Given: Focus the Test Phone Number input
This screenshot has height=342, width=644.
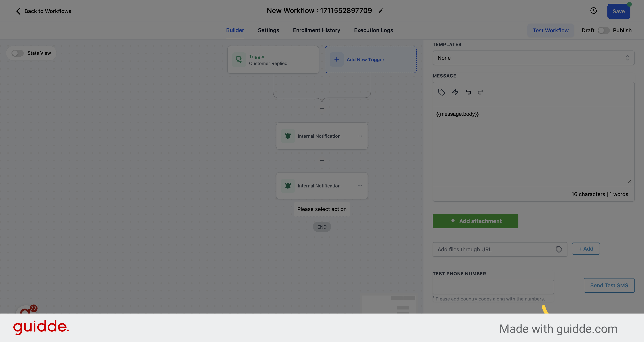Looking at the screenshot, I should (493, 287).
